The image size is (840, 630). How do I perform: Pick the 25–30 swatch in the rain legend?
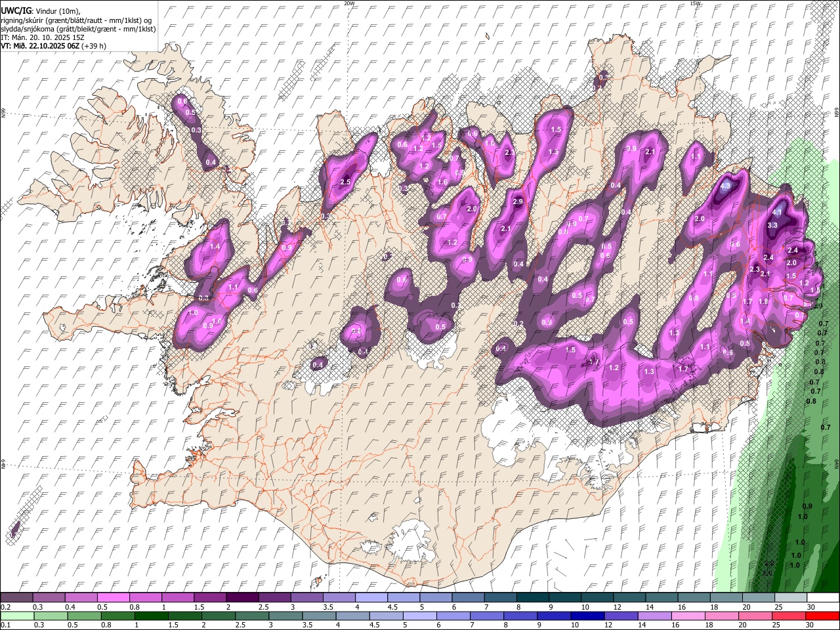click(x=789, y=616)
